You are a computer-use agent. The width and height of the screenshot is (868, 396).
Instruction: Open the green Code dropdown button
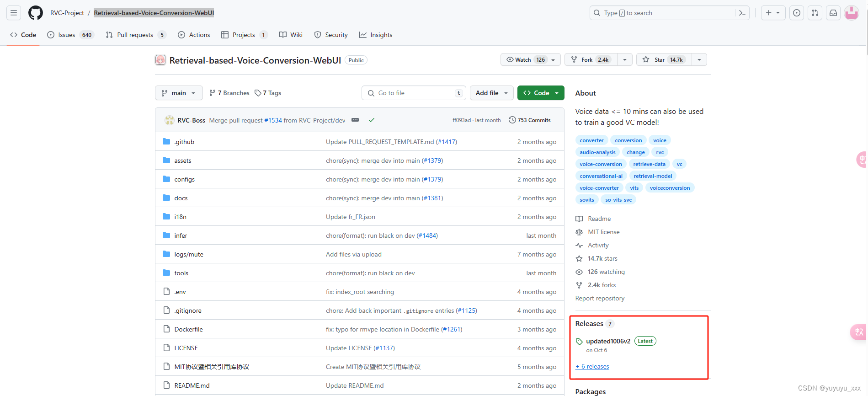coord(541,93)
